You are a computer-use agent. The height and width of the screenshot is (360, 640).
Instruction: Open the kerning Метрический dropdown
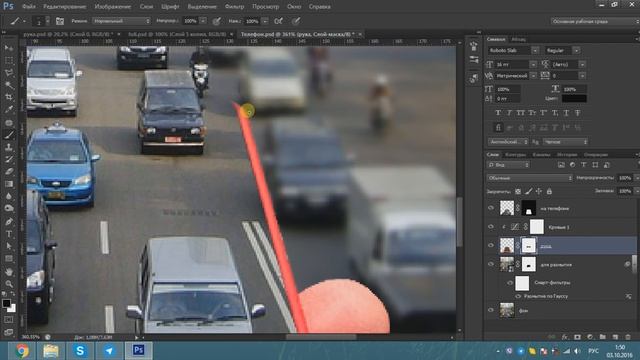coord(533,76)
